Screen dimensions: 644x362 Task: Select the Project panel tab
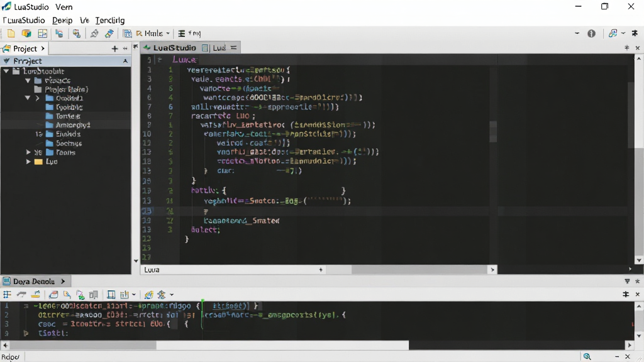point(23,49)
